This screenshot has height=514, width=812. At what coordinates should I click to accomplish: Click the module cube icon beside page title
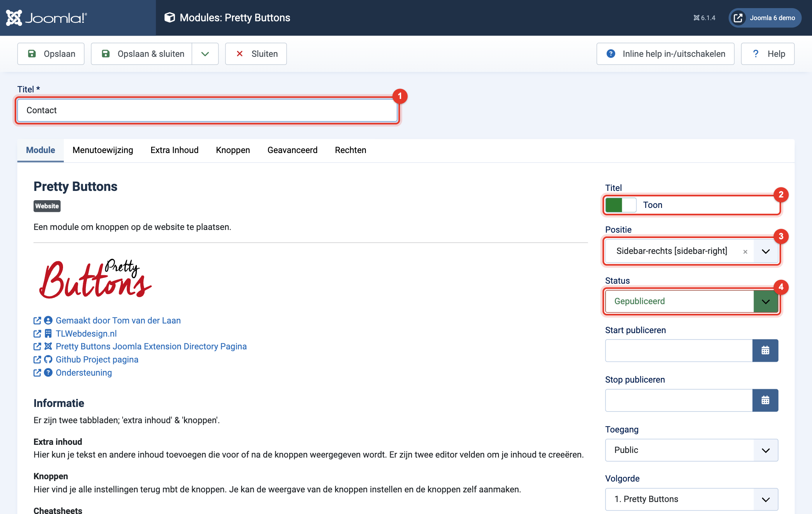click(169, 17)
